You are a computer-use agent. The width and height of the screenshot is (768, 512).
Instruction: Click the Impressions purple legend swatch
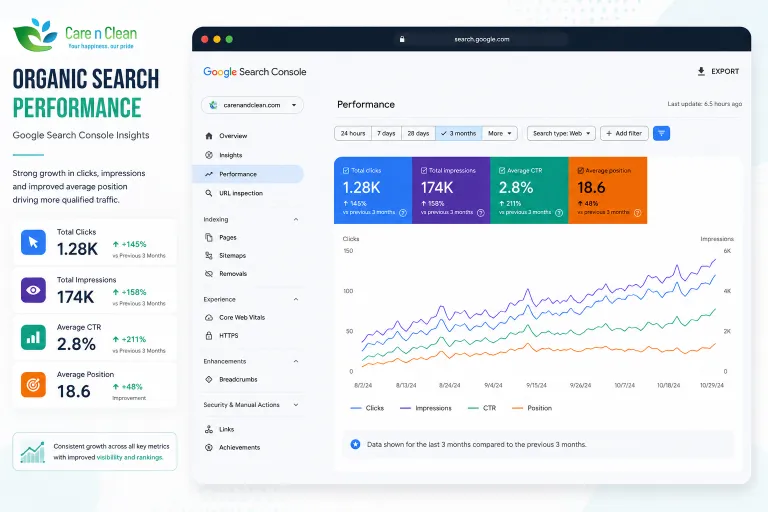[405, 408]
